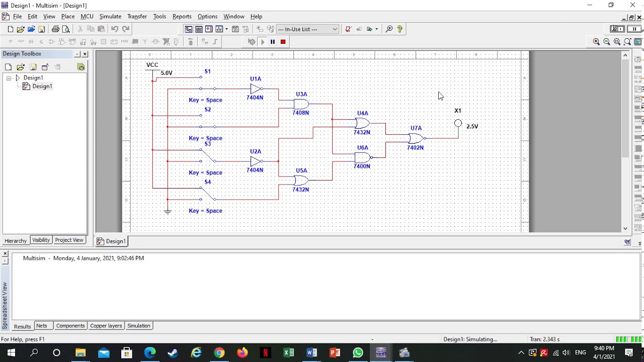Image resolution: width=644 pixels, height=362 pixels.
Task: Create a new design from the main toolbar
Action: (x=10, y=29)
